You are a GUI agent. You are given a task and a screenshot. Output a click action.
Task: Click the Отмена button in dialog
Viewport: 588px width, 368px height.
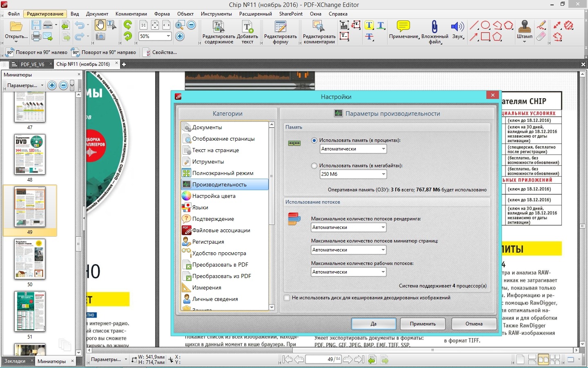click(474, 324)
